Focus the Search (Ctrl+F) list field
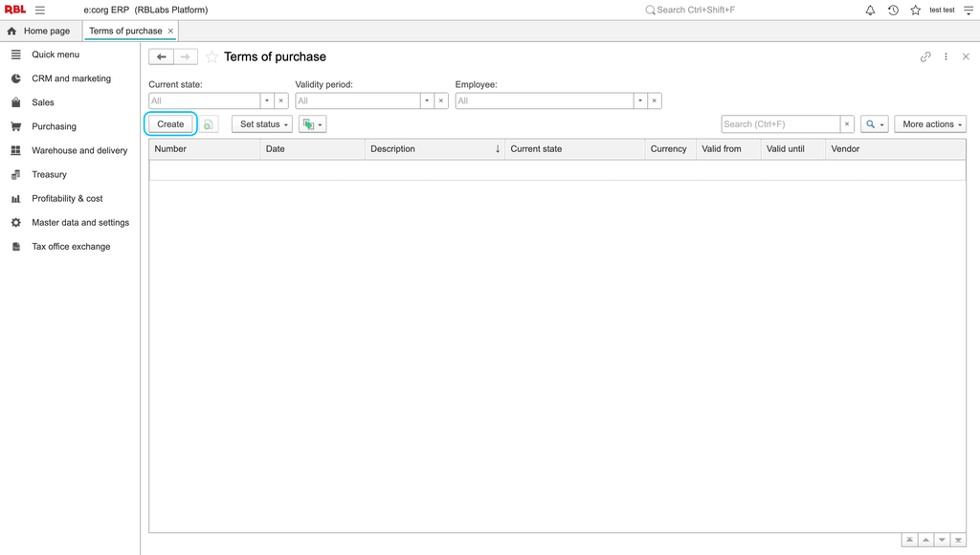The height and width of the screenshot is (555, 980). pos(781,124)
